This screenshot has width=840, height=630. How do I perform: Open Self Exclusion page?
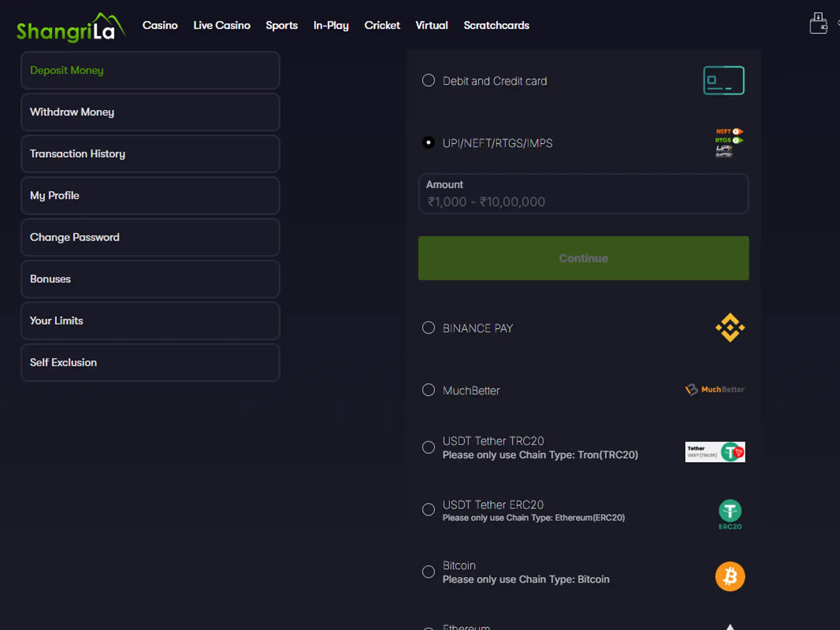(150, 363)
